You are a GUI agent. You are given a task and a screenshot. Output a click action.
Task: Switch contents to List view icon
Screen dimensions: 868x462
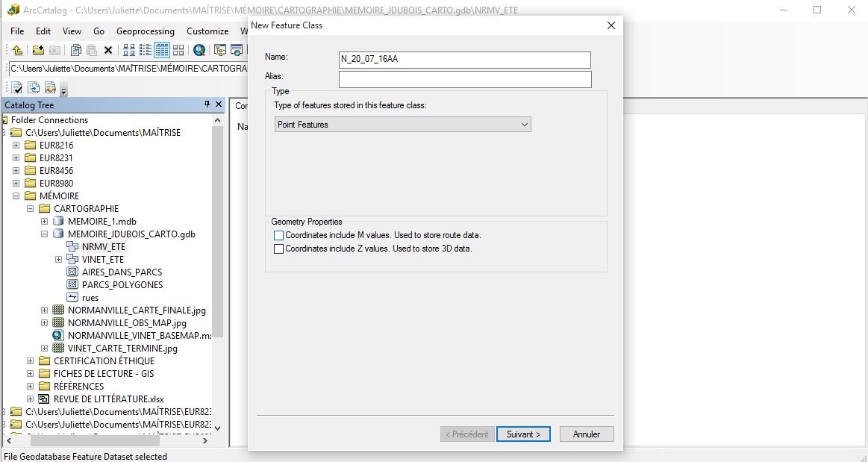(x=146, y=50)
